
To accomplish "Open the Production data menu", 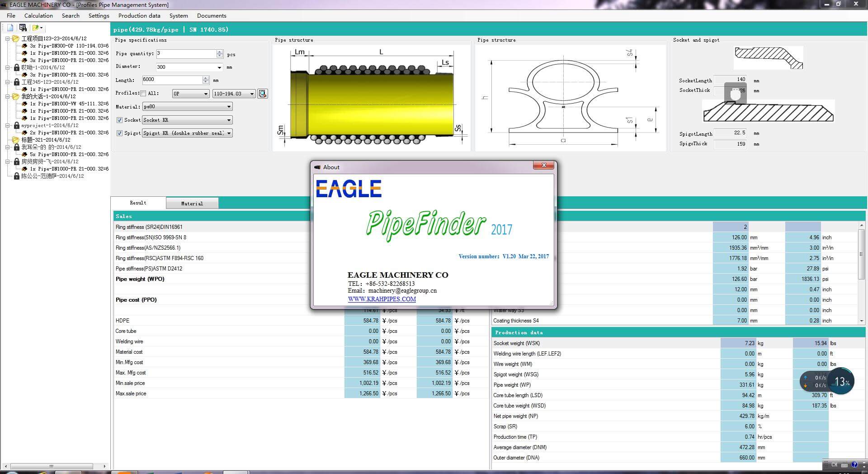I will pos(139,15).
